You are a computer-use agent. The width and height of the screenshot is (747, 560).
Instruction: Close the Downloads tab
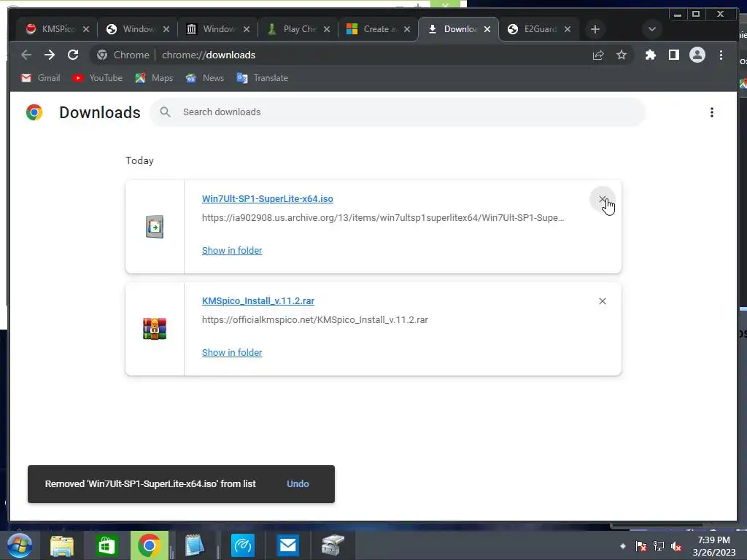(487, 29)
